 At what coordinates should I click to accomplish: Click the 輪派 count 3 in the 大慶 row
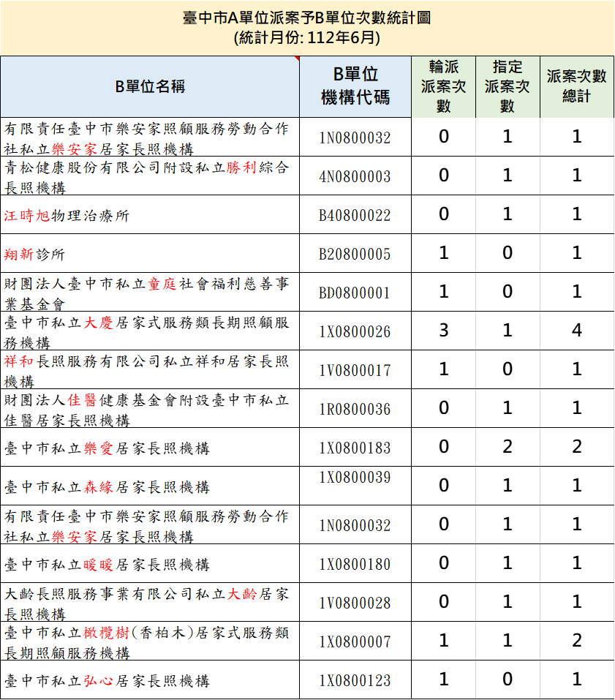pyautogui.click(x=444, y=331)
